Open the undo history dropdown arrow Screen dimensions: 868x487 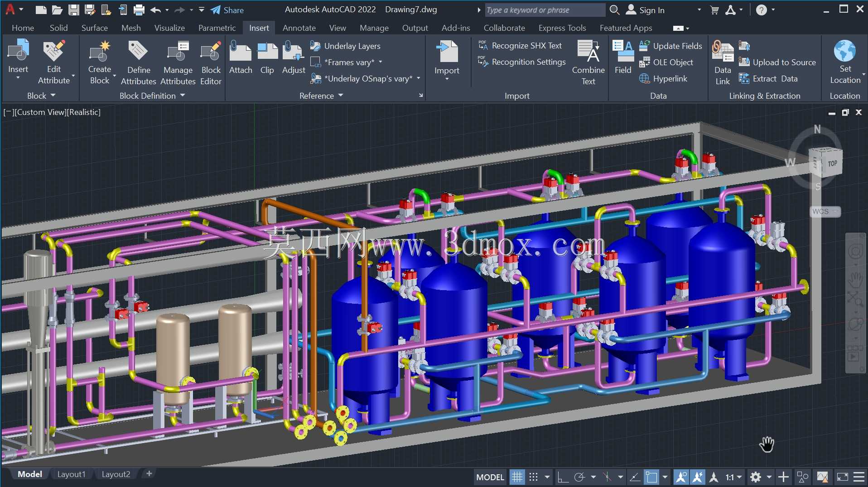[167, 10]
